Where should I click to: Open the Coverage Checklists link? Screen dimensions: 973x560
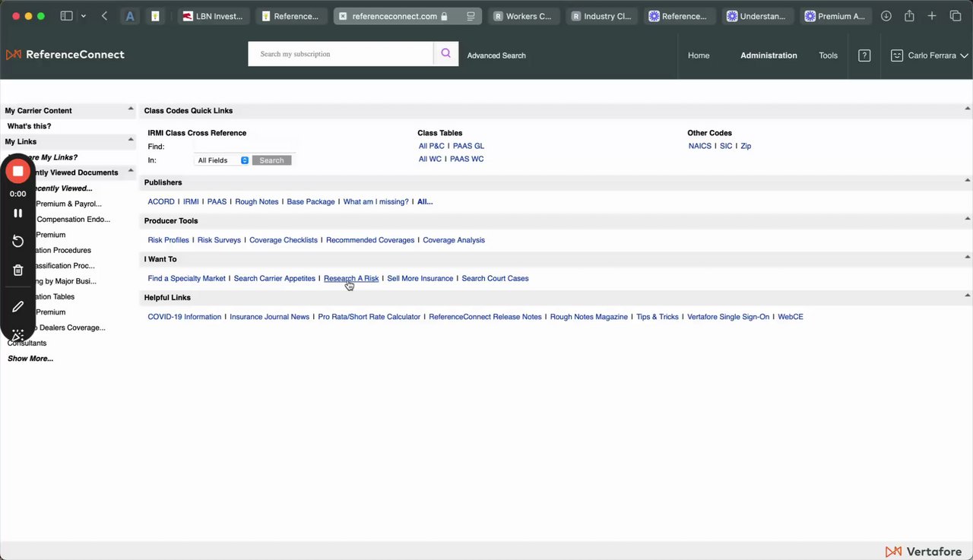(x=284, y=240)
